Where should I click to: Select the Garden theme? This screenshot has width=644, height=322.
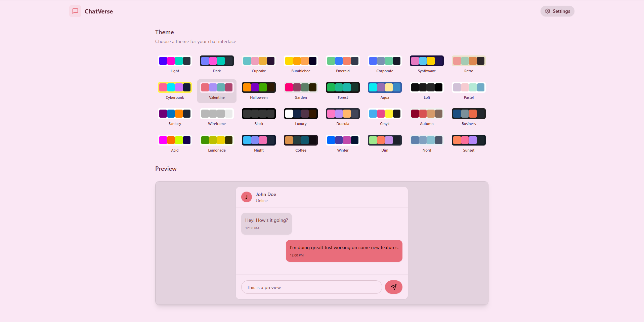coord(301,91)
